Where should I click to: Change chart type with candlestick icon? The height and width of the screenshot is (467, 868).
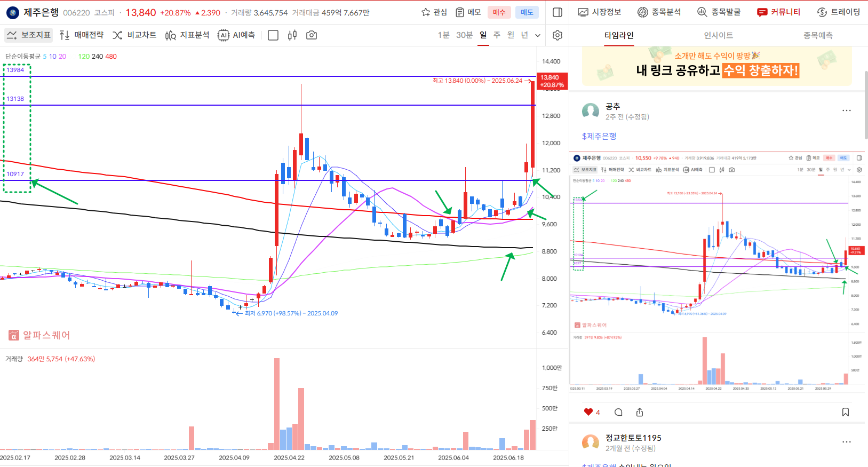(x=292, y=35)
